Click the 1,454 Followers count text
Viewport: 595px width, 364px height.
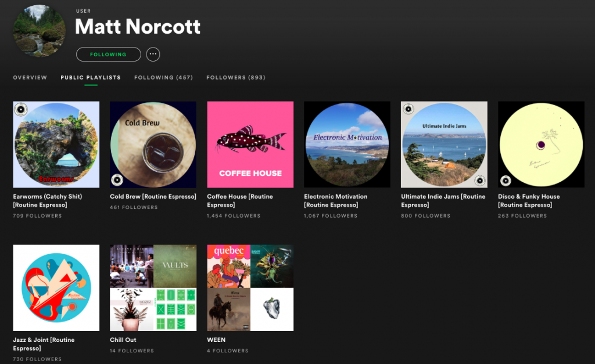234,216
